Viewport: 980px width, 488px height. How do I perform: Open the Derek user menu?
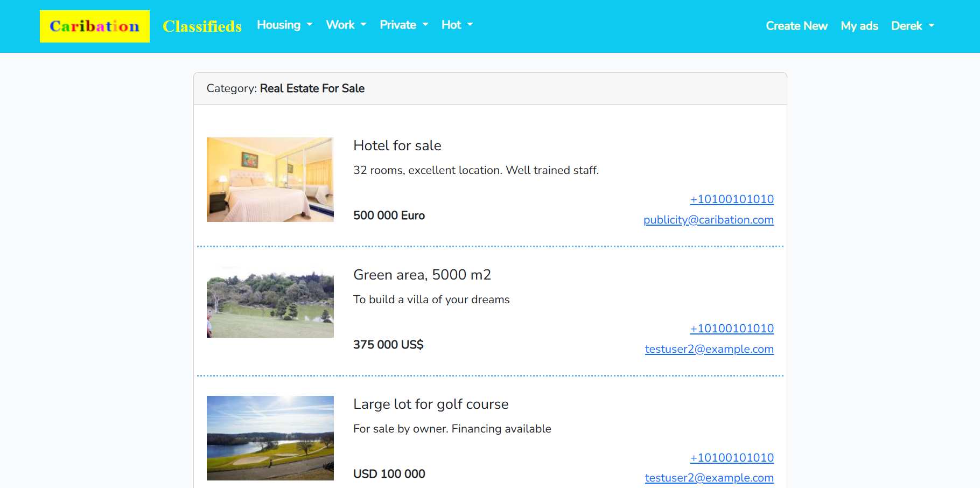point(912,26)
